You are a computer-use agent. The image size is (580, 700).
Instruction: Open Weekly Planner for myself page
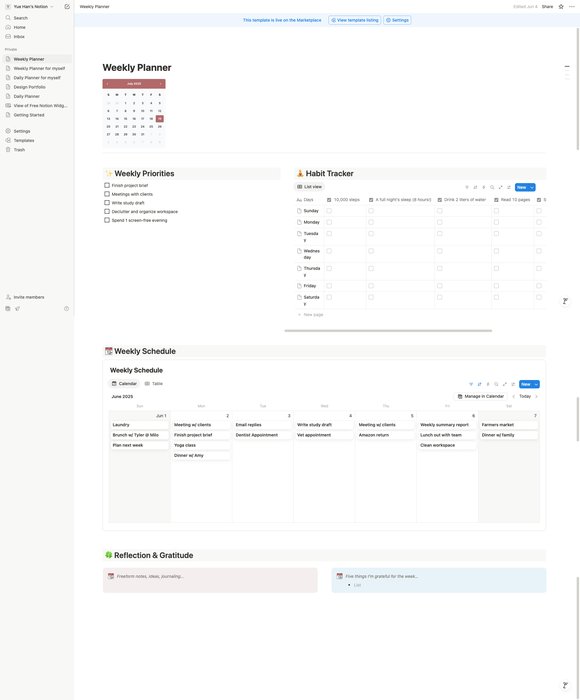tap(38, 69)
